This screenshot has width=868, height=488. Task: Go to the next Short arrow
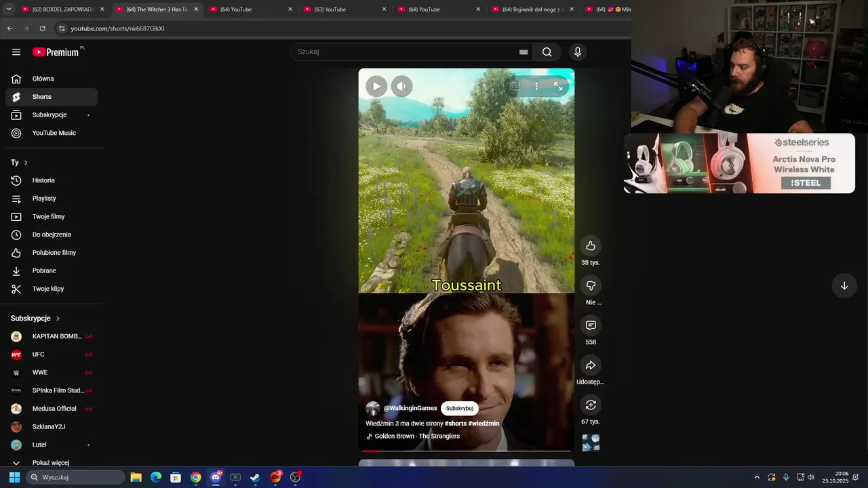(844, 286)
